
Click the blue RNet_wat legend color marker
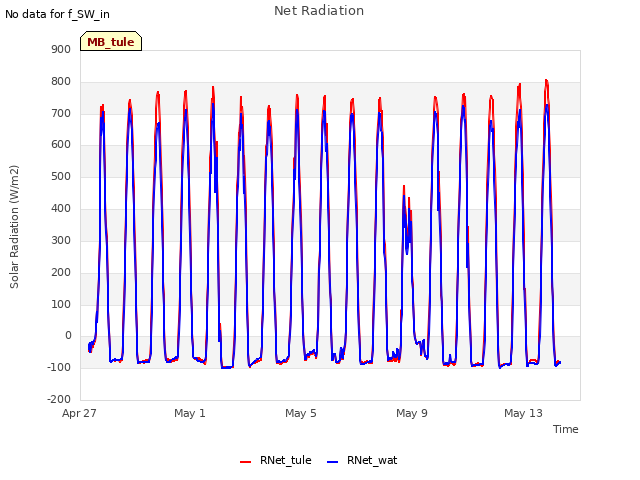coord(333,462)
